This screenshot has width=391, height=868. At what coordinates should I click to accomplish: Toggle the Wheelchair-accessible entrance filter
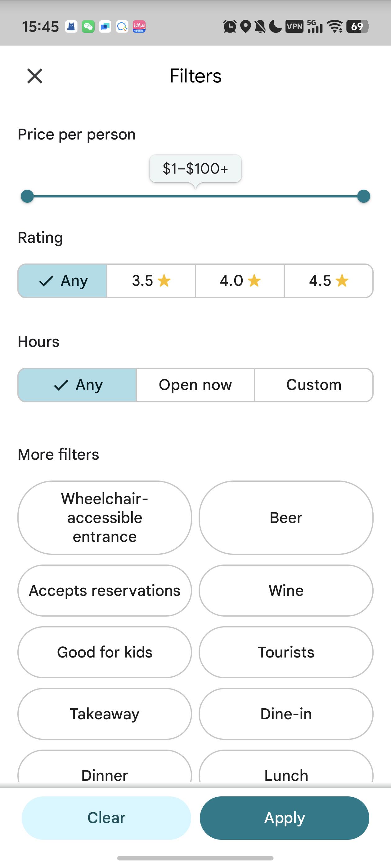coord(105,518)
